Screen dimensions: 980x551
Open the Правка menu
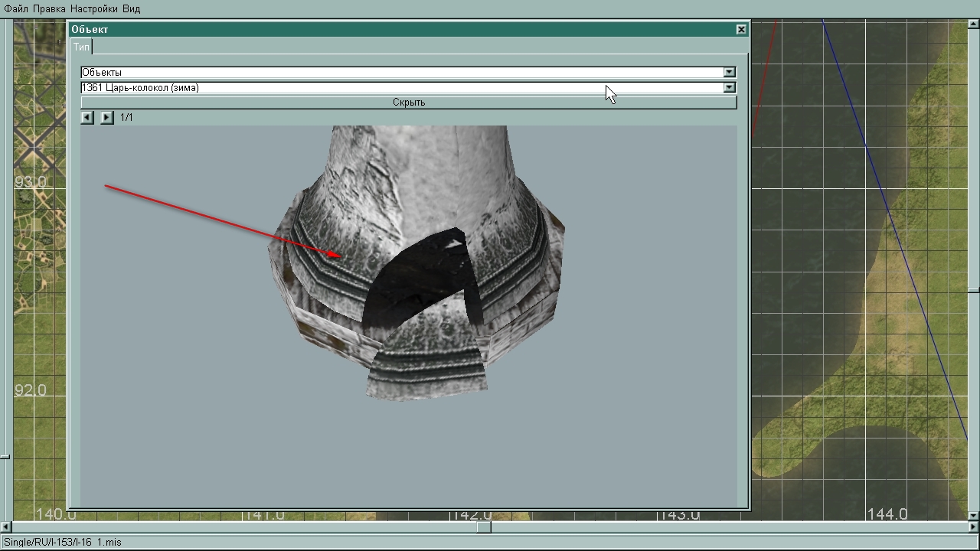pos(49,9)
